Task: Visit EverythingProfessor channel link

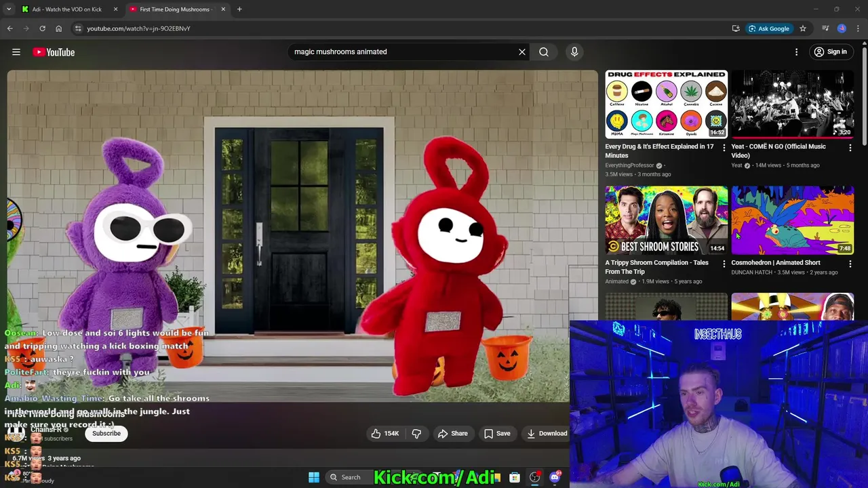Action: pos(629,165)
